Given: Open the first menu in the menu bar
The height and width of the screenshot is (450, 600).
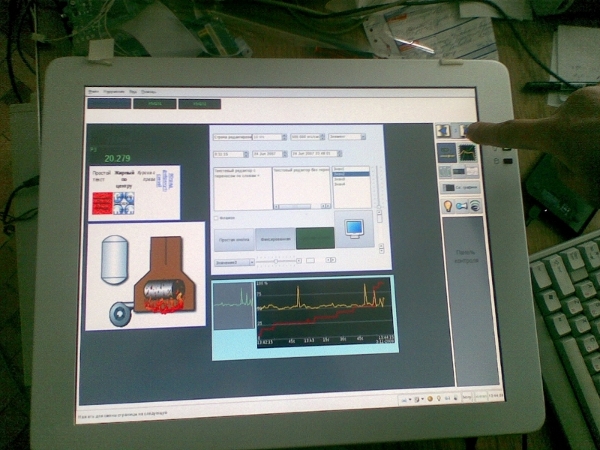Looking at the screenshot, I should [x=93, y=92].
